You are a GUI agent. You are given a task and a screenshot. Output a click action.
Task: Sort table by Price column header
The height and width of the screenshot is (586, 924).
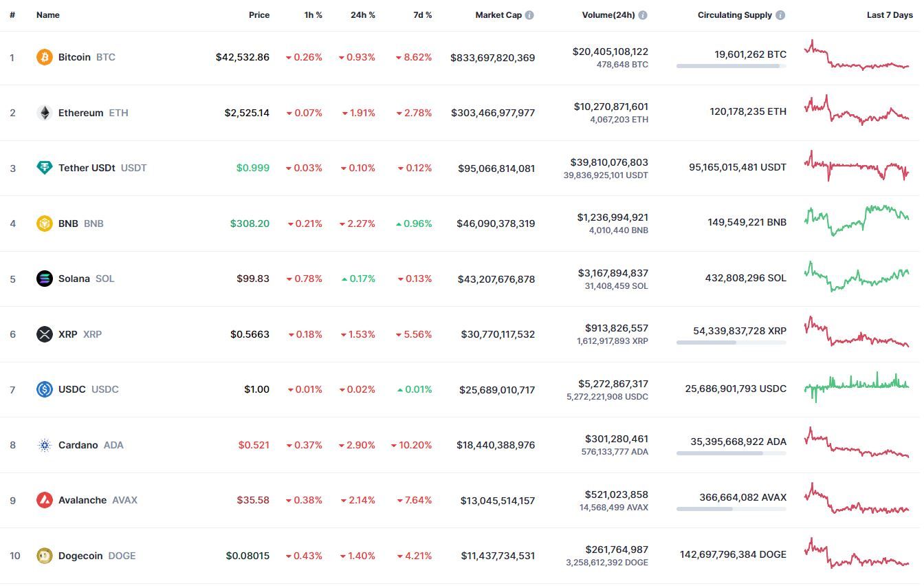pyautogui.click(x=259, y=15)
